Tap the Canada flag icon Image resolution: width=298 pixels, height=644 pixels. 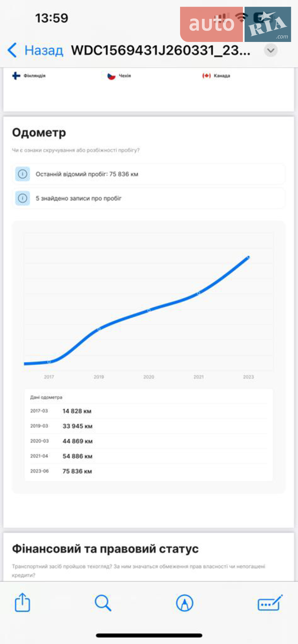point(206,76)
